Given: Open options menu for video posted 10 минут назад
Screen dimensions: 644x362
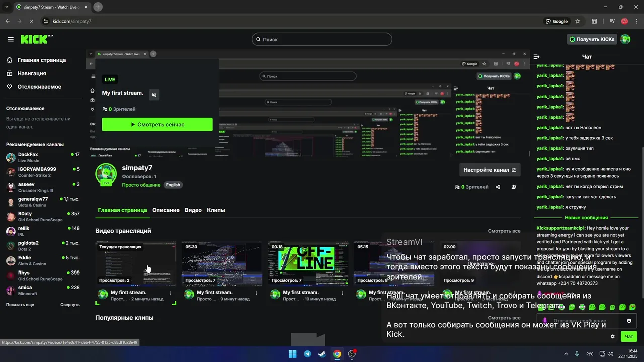Looking at the screenshot, I should 343,293.
